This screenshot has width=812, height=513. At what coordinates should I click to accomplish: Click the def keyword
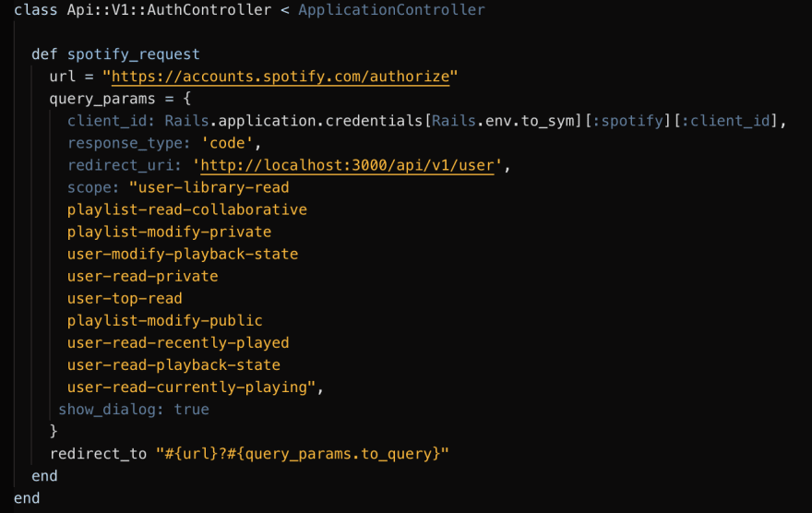pyautogui.click(x=44, y=54)
